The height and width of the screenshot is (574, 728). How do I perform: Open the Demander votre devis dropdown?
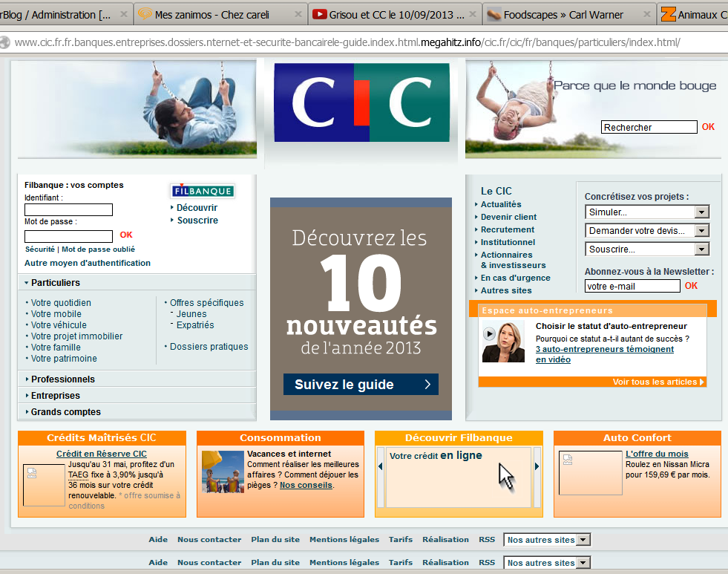click(647, 231)
